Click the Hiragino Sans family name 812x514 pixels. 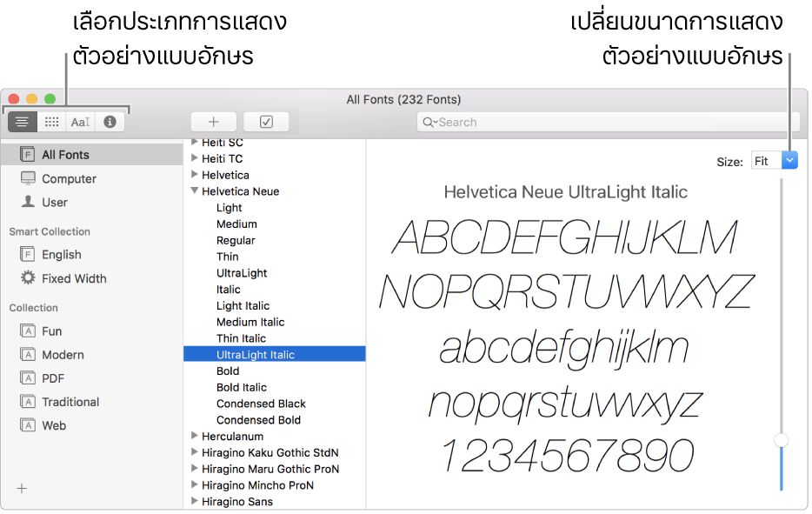pyautogui.click(x=237, y=502)
